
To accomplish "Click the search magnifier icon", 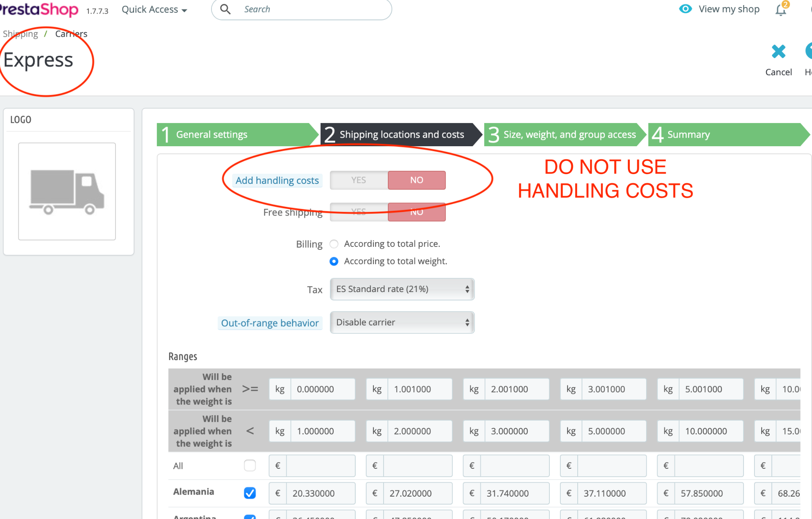I will pos(225,9).
